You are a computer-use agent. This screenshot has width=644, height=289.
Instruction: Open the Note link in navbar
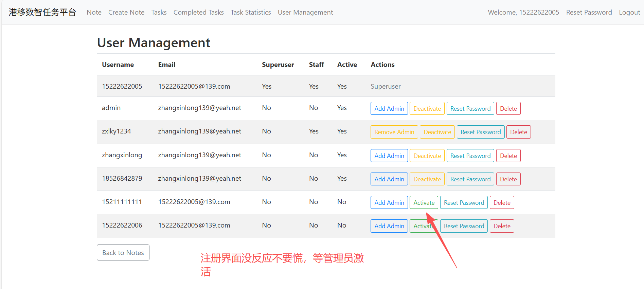click(x=94, y=13)
